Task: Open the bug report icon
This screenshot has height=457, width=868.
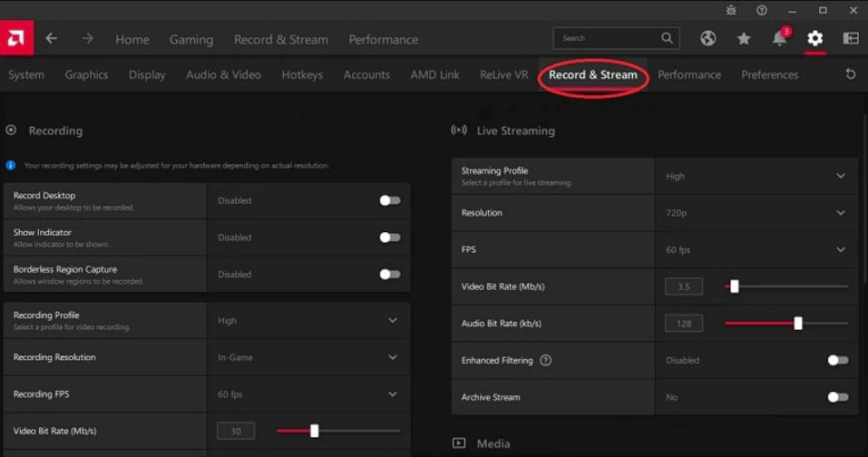Action: coord(731,11)
